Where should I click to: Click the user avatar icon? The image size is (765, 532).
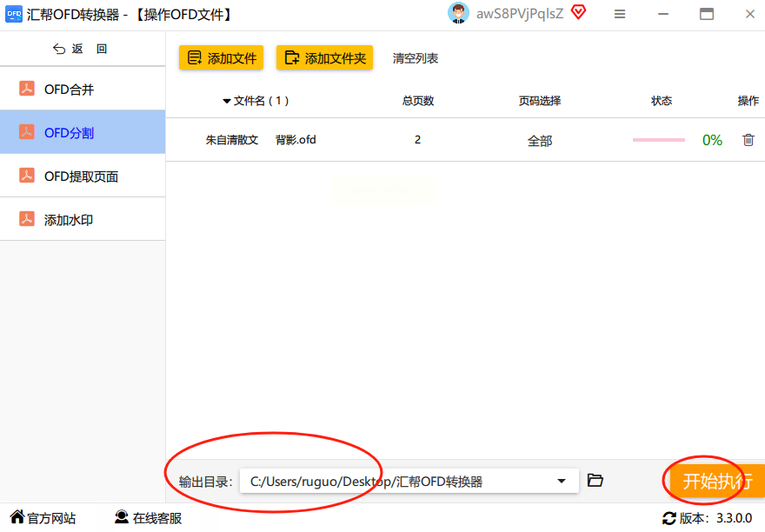pyautogui.click(x=458, y=13)
